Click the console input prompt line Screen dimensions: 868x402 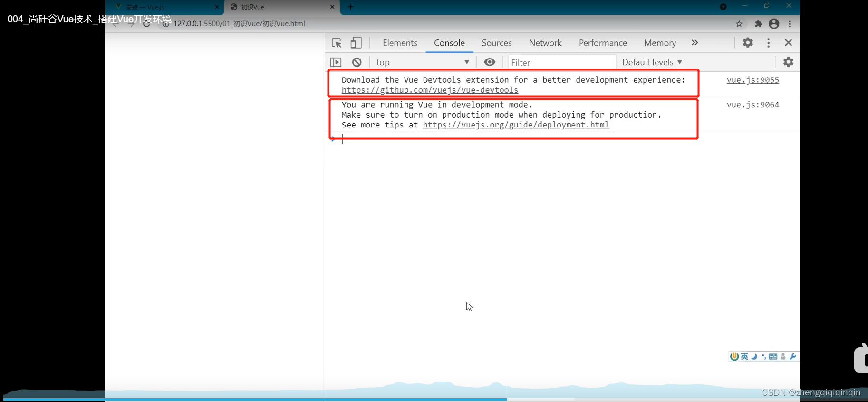[x=561, y=139]
